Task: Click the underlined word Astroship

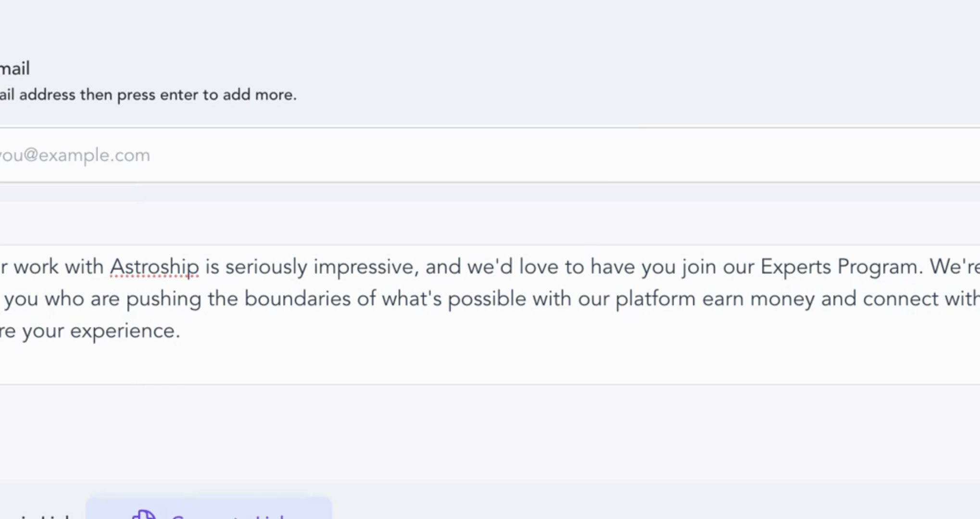Action: (154, 267)
